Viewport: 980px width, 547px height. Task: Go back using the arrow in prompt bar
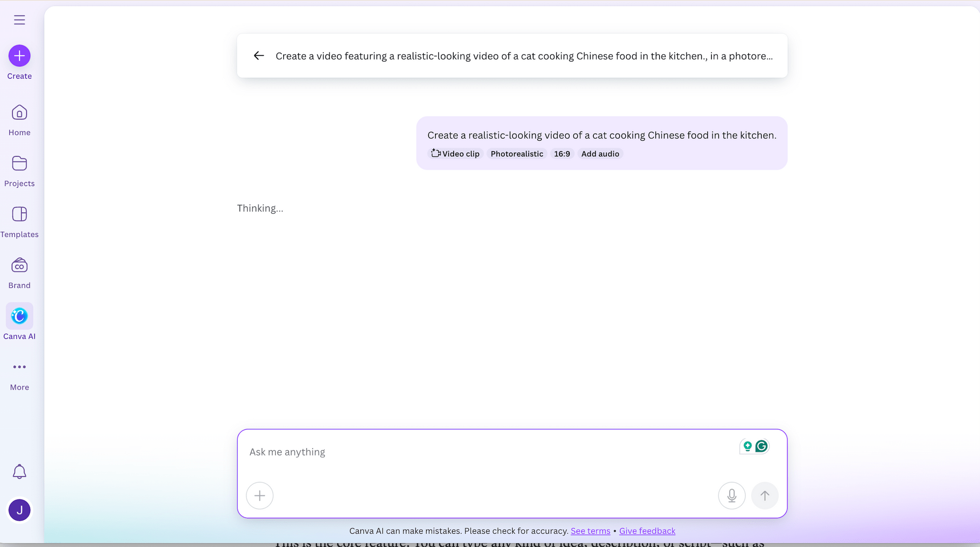[258, 55]
